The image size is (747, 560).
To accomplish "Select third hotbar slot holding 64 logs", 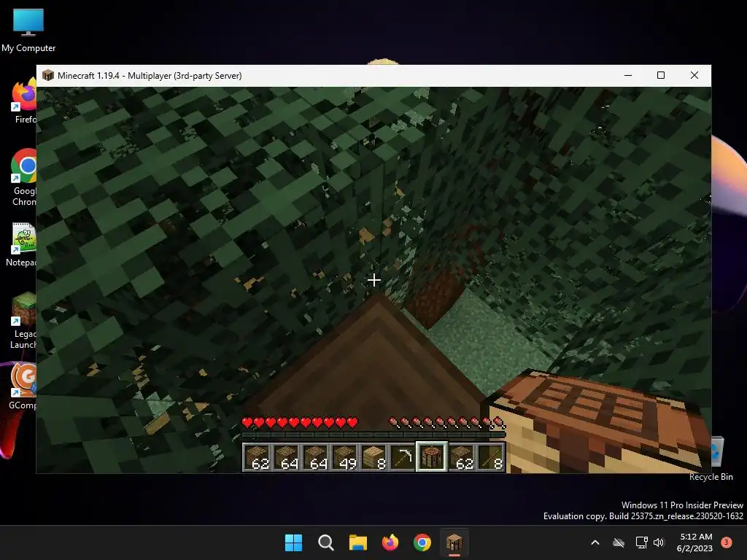I will pyautogui.click(x=316, y=456).
